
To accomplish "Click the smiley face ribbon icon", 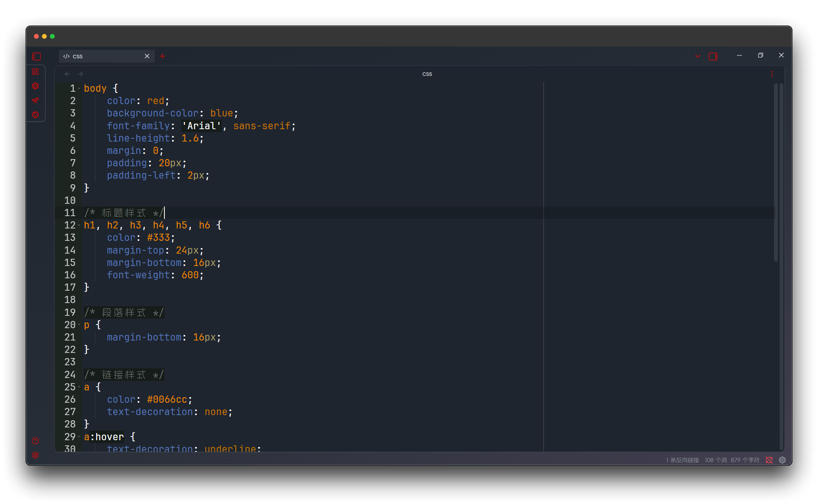I will click(36, 114).
